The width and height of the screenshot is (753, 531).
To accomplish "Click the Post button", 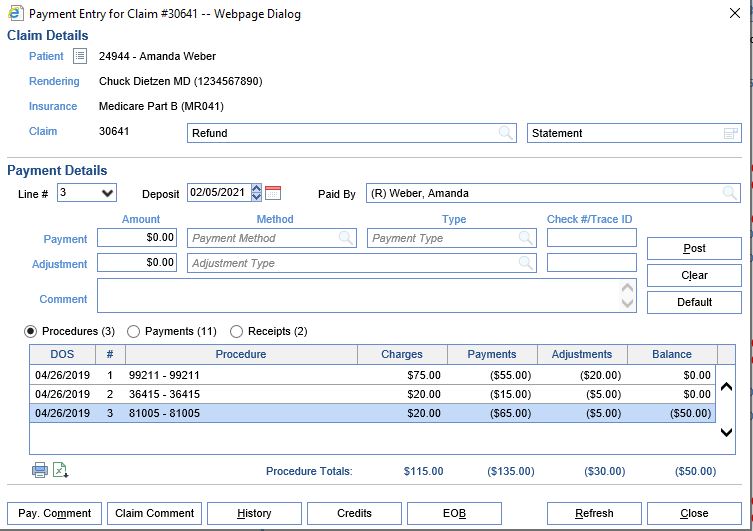I will pos(694,248).
